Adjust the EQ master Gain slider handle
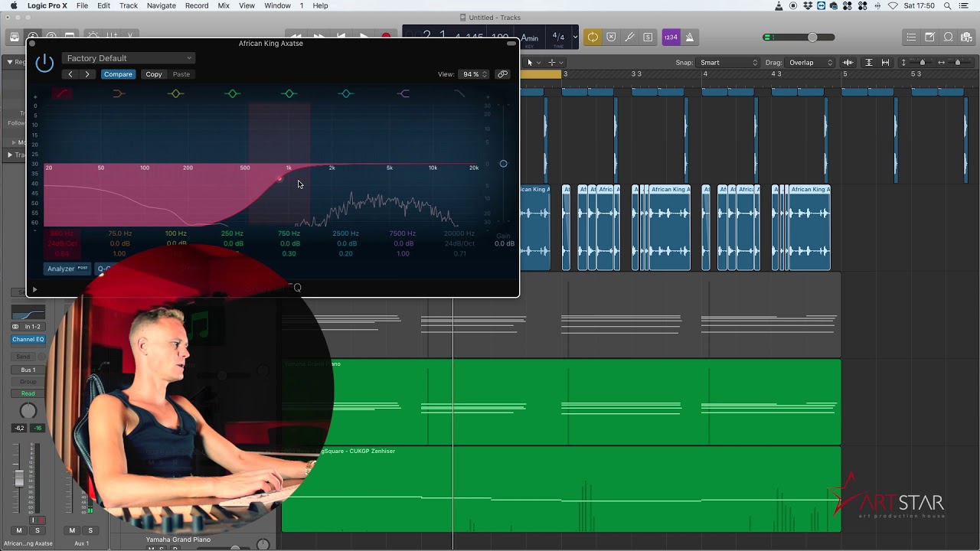Viewport: 980px width, 551px height. [503, 164]
